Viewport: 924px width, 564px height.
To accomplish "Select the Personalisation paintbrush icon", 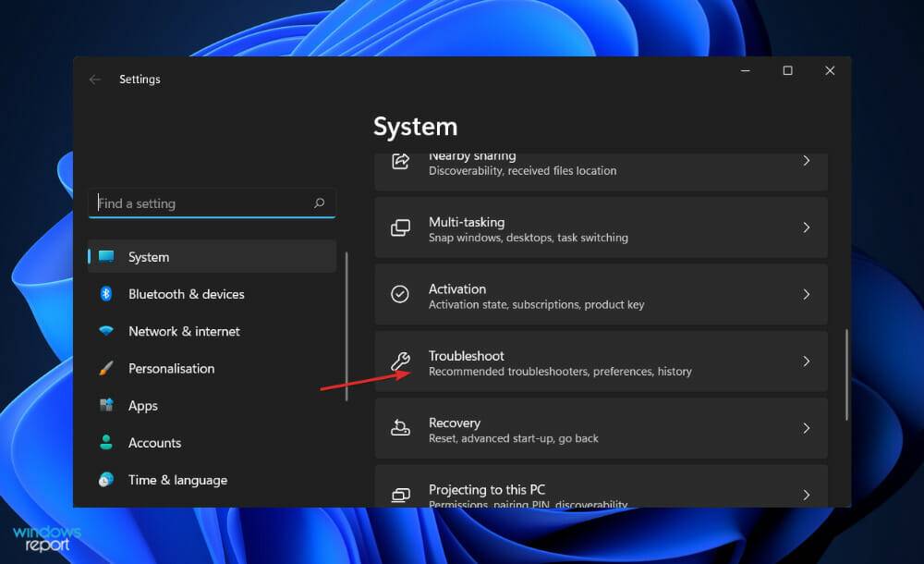I will point(109,368).
